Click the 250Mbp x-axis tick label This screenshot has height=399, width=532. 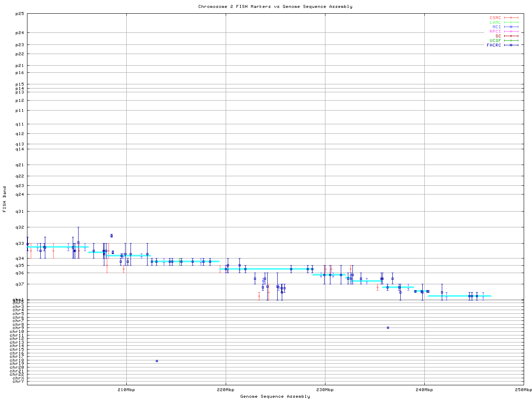coord(523,390)
